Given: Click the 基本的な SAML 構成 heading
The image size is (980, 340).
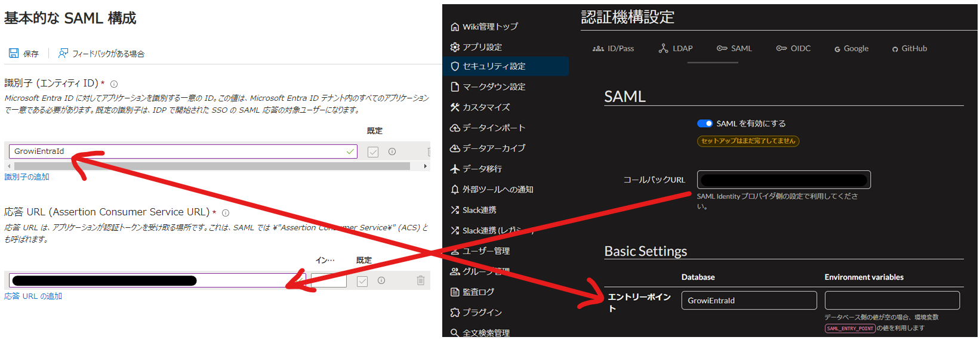Looking at the screenshot, I should tap(70, 18).
